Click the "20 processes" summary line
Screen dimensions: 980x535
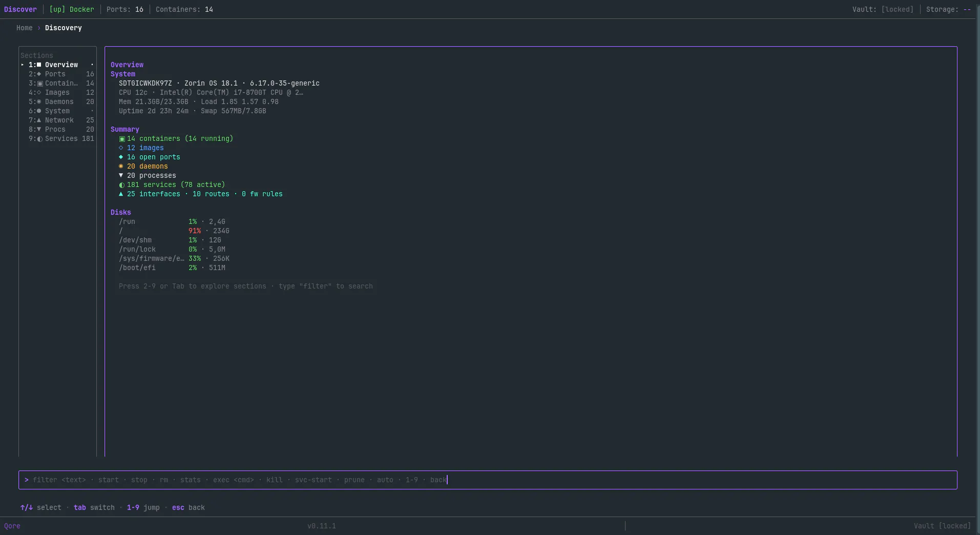tap(148, 175)
